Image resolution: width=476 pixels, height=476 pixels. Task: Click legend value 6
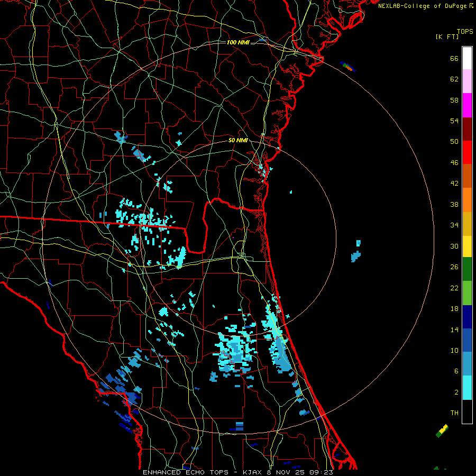[456, 372]
